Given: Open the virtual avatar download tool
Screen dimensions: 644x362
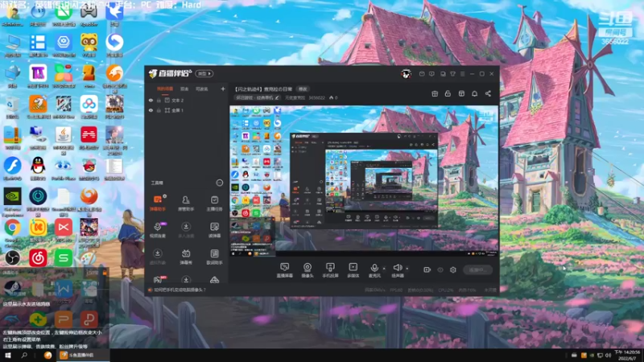Looking at the screenshot, I should tap(158, 257).
